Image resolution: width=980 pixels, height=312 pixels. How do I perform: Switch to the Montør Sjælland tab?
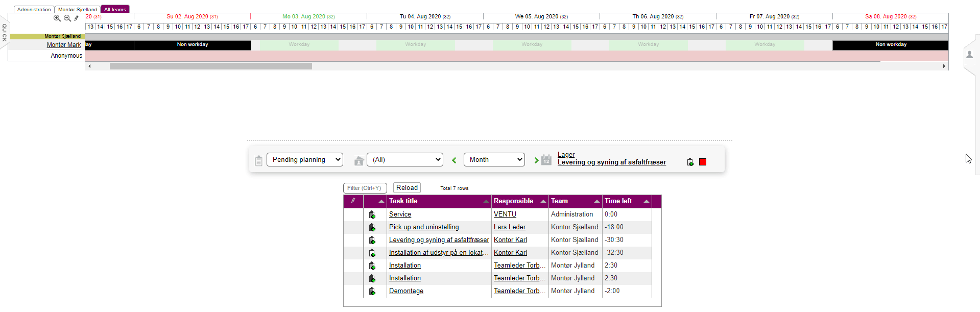coord(78,9)
